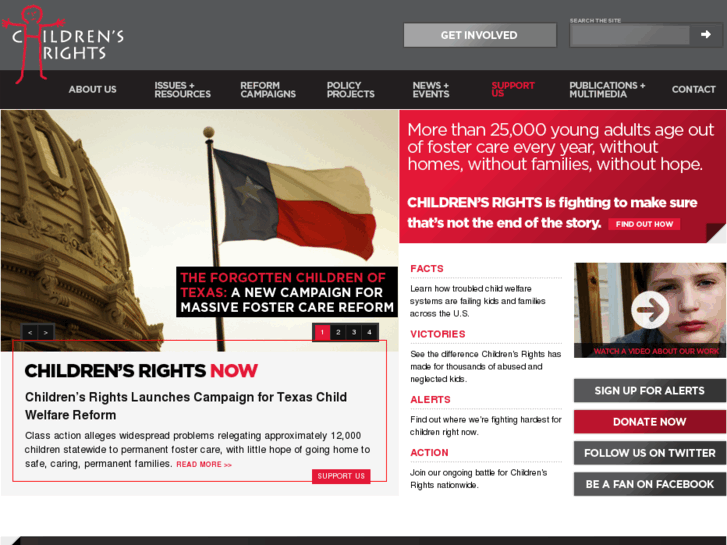
Task: Open the Reform Campaigns menu
Action: coord(268,90)
